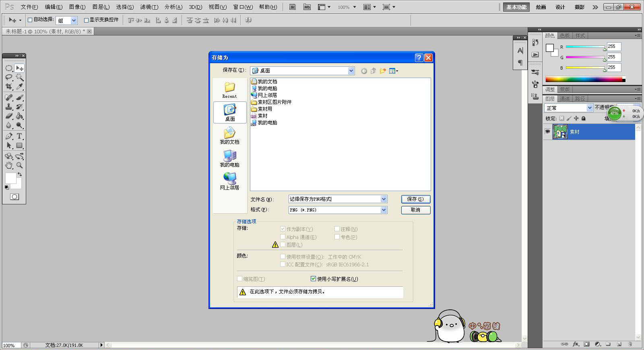Go up one folder level in dialog
Screen dimensions: 644x350
tap(373, 71)
